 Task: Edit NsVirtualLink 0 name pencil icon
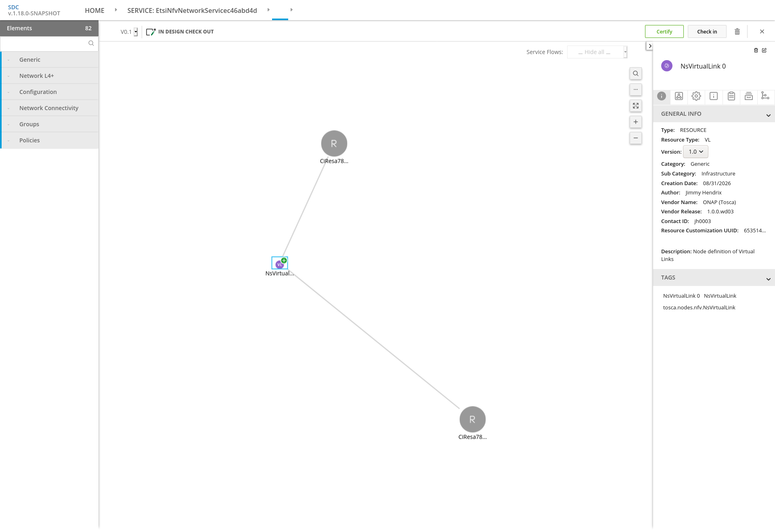764,50
